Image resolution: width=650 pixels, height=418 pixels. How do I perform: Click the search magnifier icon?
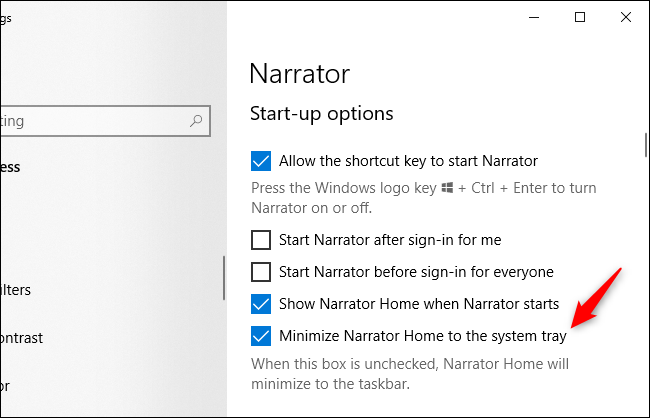click(x=196, y=121)
